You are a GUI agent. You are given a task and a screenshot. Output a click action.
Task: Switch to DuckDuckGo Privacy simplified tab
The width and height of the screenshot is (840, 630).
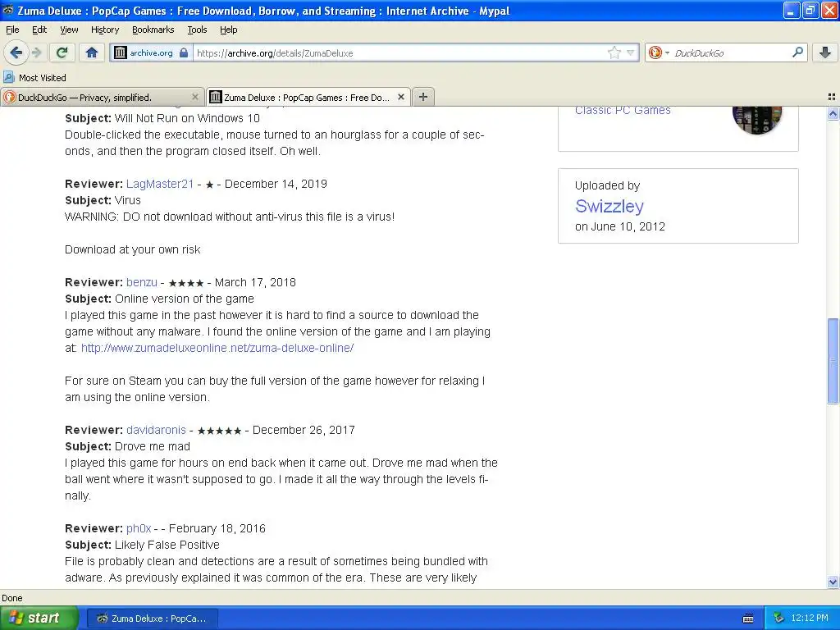[x=103, y=97]
